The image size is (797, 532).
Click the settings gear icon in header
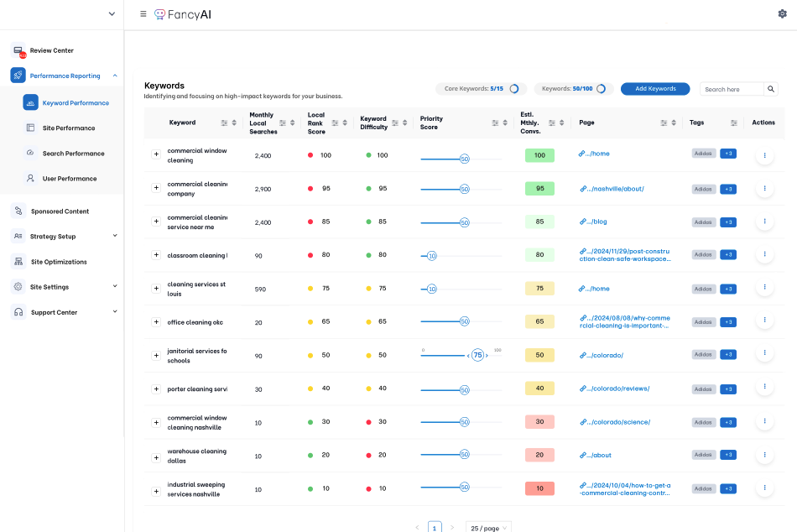pyautogui.click(x=783, y=13)
